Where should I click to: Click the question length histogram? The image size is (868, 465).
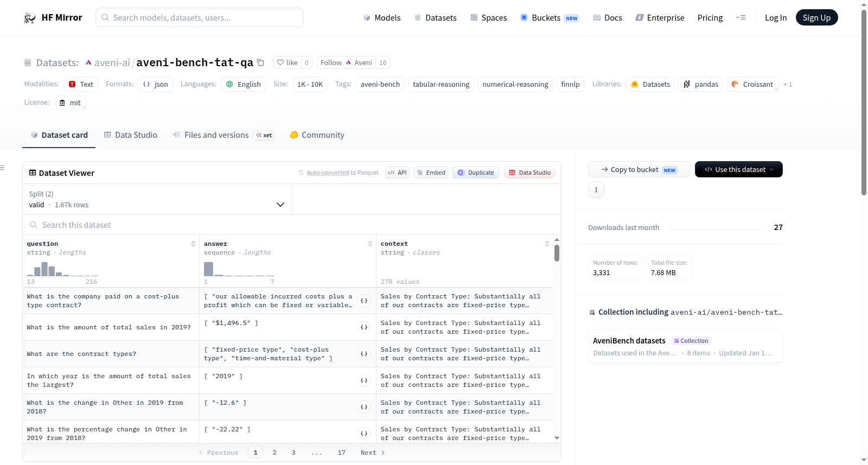point(62,269)
